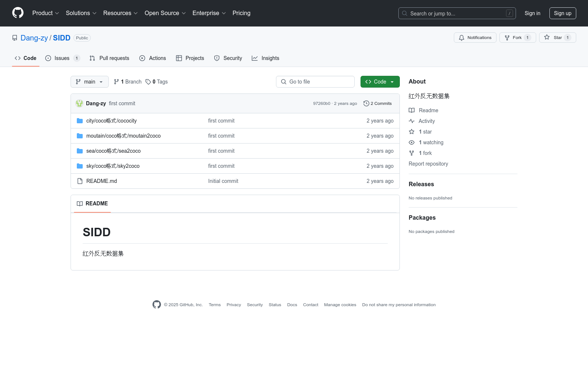Select the Code tab
This screenshot has width=588, height=368.
(25, 58)
